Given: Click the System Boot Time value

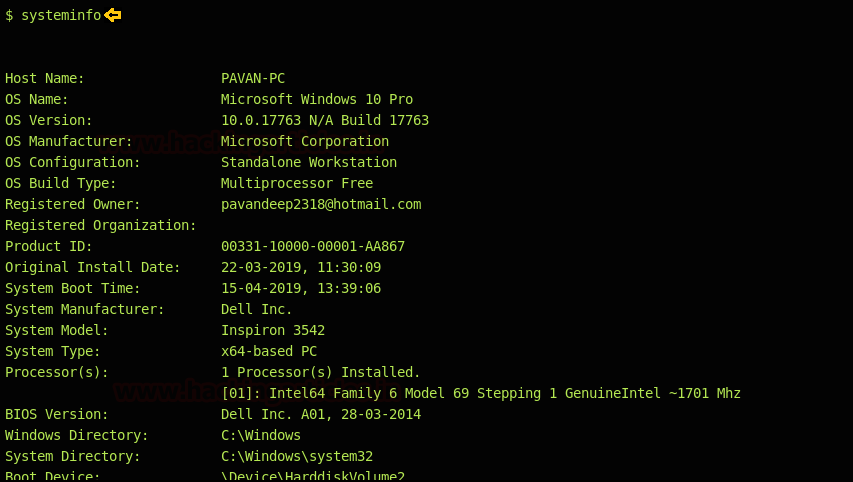Looking at the screenshot, I should [300, 288].
